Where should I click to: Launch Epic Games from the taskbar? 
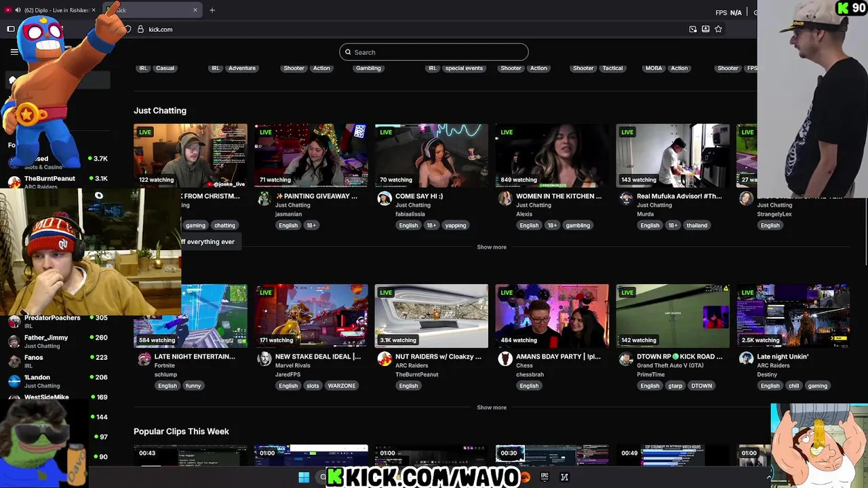544,477
